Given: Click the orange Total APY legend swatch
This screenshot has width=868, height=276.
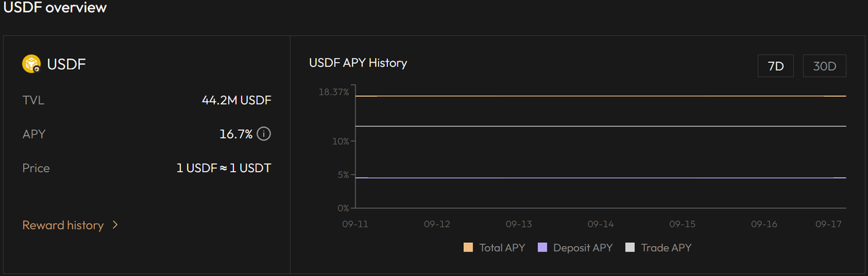Looking at the screenshot, I should [x=468, y=248].
